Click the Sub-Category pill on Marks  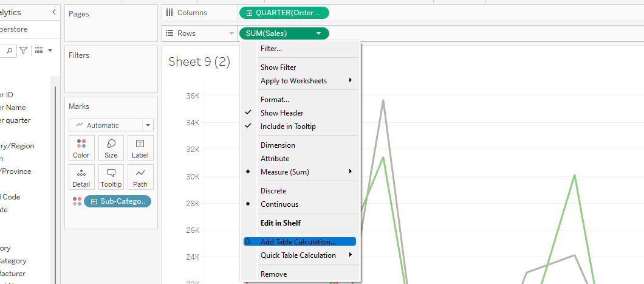(x=117, y=201)
